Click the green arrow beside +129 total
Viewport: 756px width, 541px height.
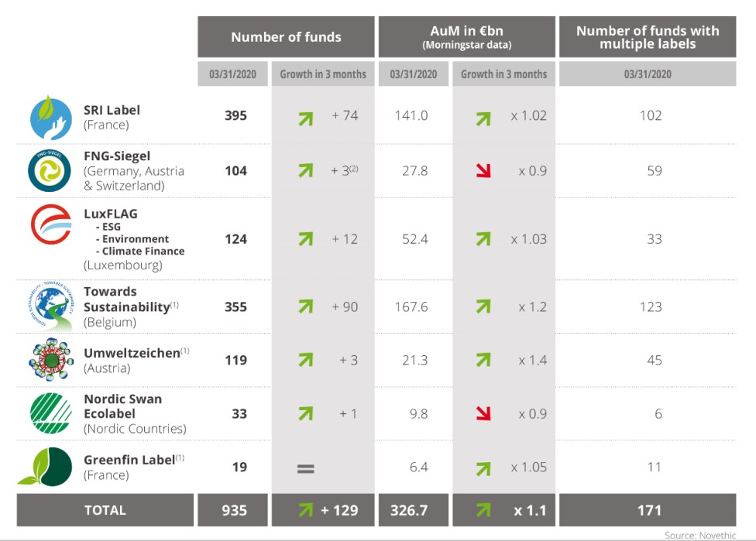(305, 510)
